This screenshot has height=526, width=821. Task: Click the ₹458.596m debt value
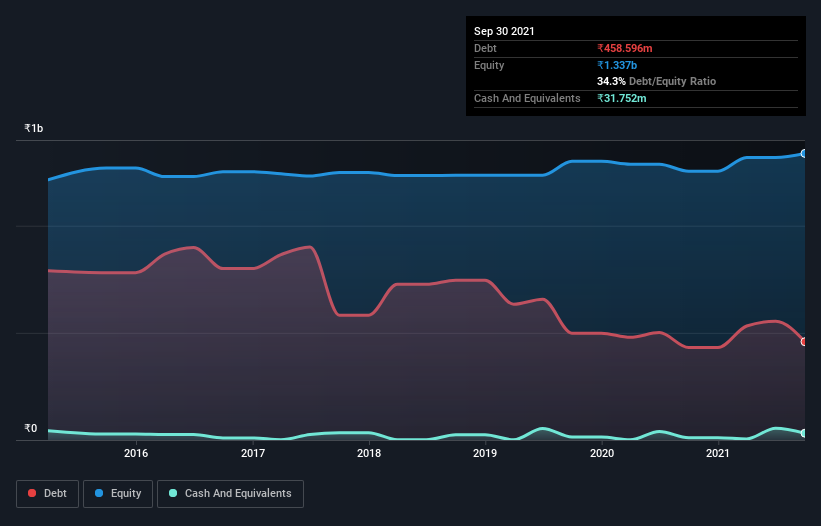tap(625, 48)
